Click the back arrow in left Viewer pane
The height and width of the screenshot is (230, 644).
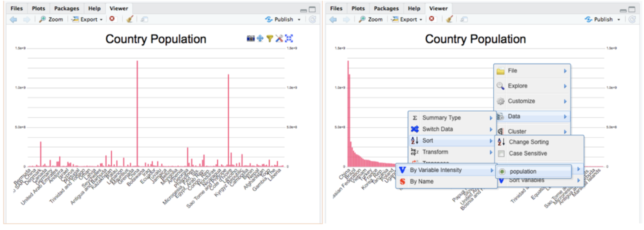pos(13,19)
